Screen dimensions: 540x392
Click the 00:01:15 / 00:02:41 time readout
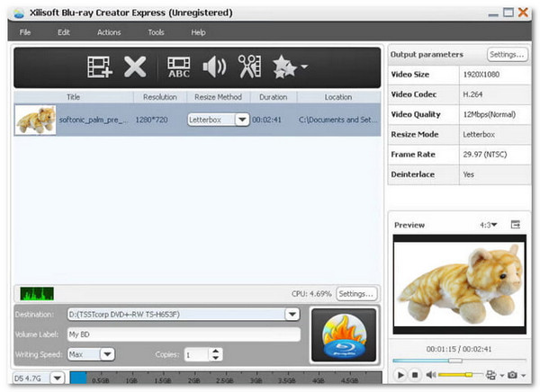(459, 349)
